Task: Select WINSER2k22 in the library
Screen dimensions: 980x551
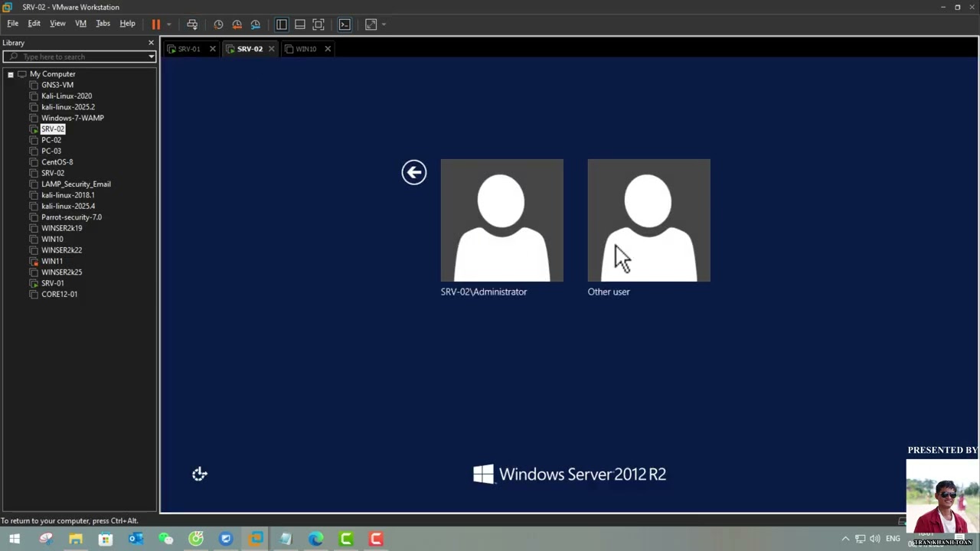Action: 61,250
